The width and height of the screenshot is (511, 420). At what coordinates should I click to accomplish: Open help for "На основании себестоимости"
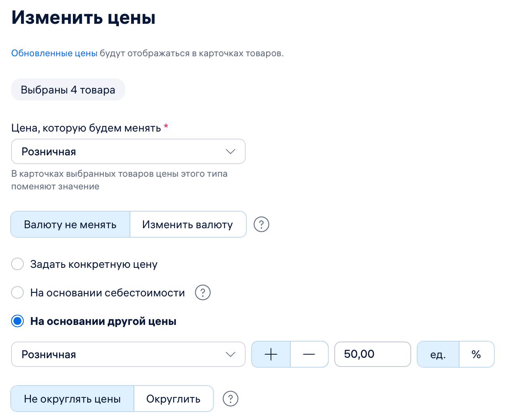pyautogui.click(x=202, y=292)
